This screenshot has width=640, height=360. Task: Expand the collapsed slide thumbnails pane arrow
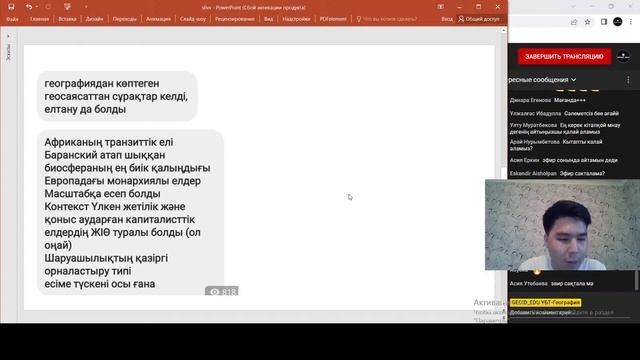[x=8, y=36]
